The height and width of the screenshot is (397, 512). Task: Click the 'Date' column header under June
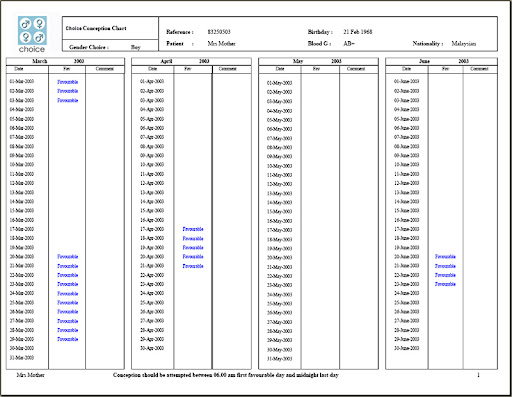(406, 69)
